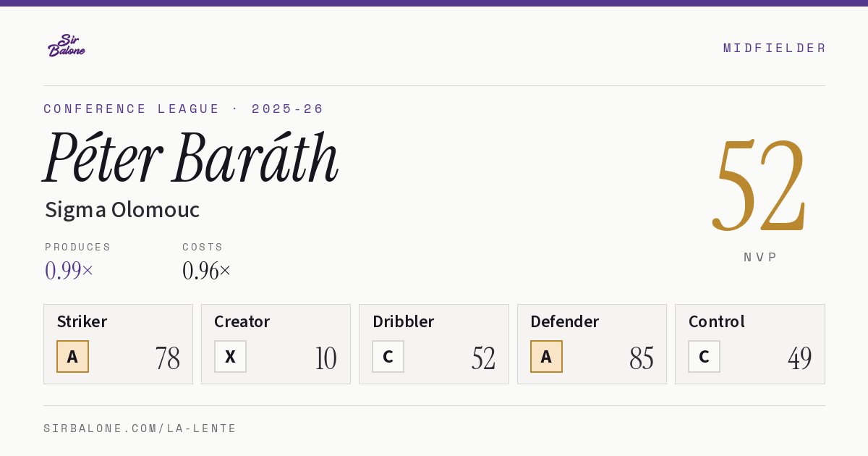This screenshot has height=456, width=868.
Task: Click the Sigma Olomouc club name
Action: coord(122,210)
